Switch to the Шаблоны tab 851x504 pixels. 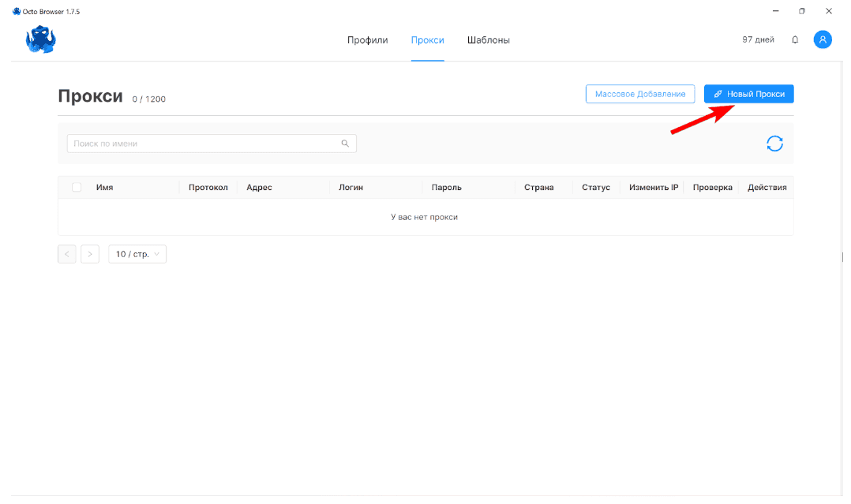(x=488, y=39)
